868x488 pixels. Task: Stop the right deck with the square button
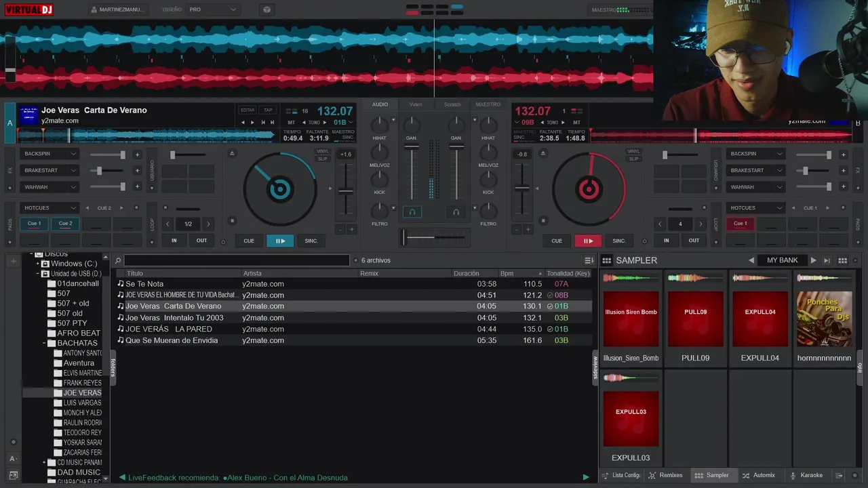coord(542,220)
